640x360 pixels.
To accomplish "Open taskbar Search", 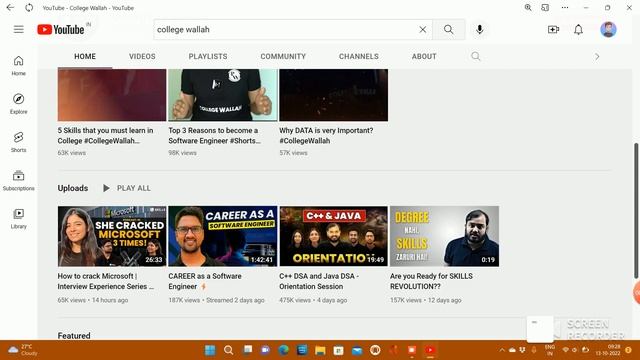I will click(229, 350).
